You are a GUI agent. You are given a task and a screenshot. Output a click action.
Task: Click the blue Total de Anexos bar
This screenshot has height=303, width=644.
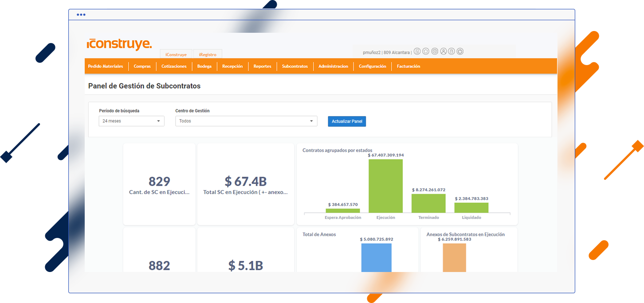(376, 257)
